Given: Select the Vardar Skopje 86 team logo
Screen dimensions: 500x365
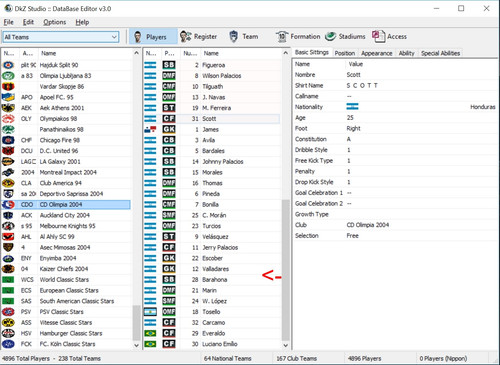Looking at the screenshot, I should click(8, 86).
